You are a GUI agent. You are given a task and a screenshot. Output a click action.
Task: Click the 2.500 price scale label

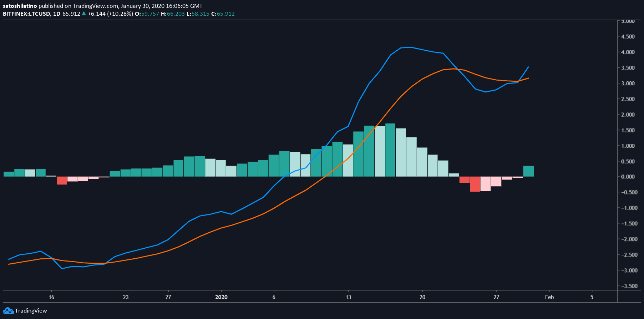pos(628,99)
